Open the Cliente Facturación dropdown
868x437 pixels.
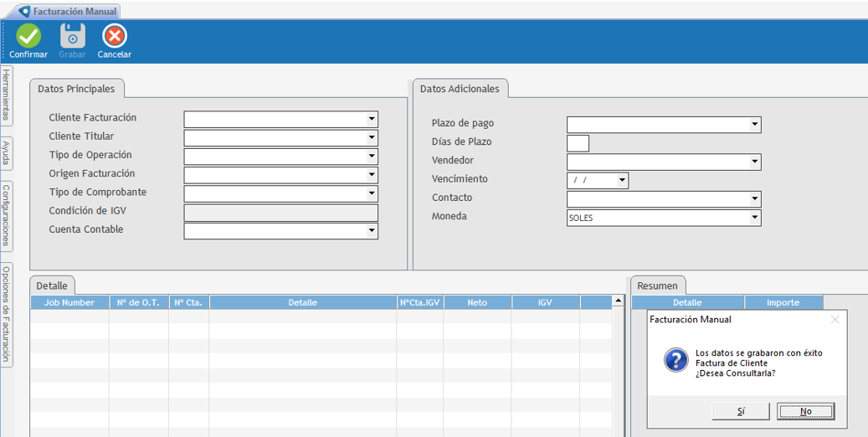(372, 120)
